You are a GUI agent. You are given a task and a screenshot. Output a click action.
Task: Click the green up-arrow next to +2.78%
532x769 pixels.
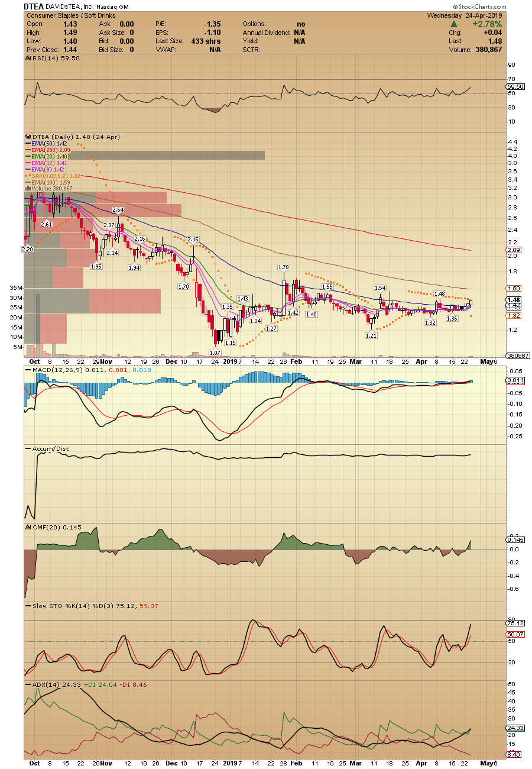tap(453, 24)
